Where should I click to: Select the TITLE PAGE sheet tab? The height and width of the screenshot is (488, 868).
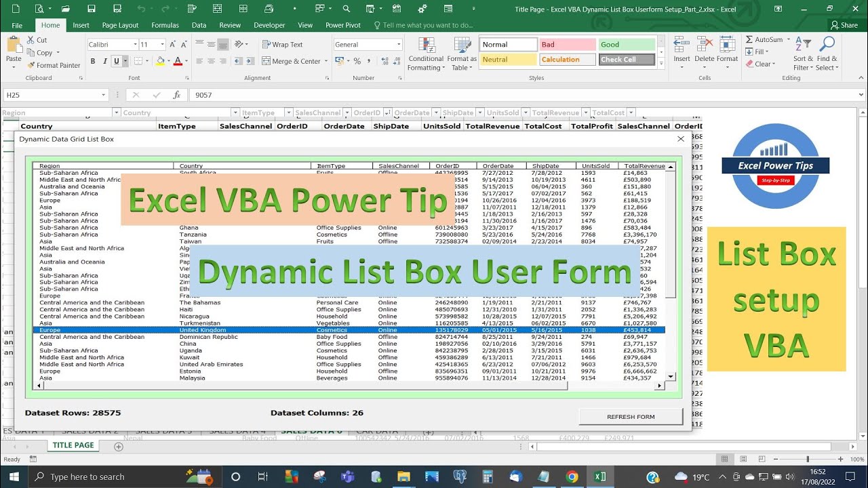(73, 445)
